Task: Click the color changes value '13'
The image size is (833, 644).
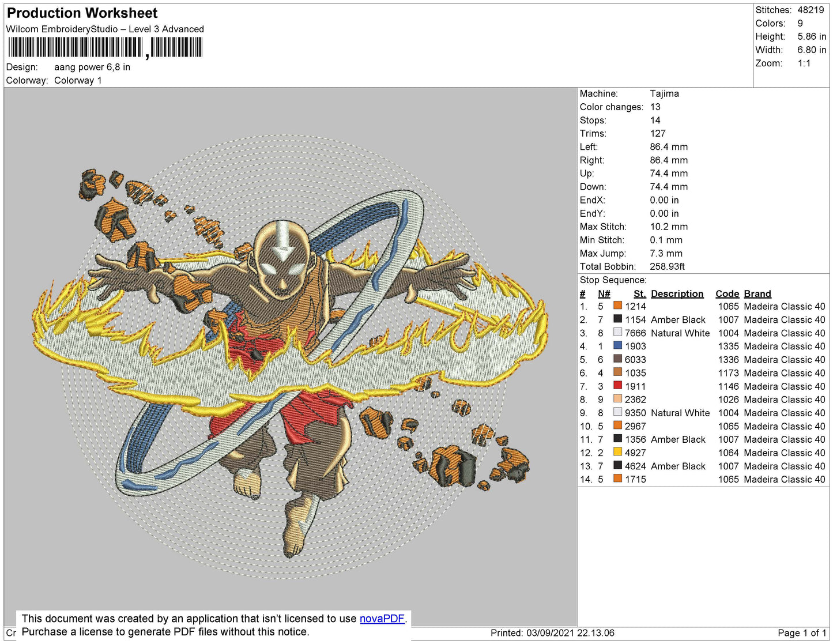Action: point(655,107)
